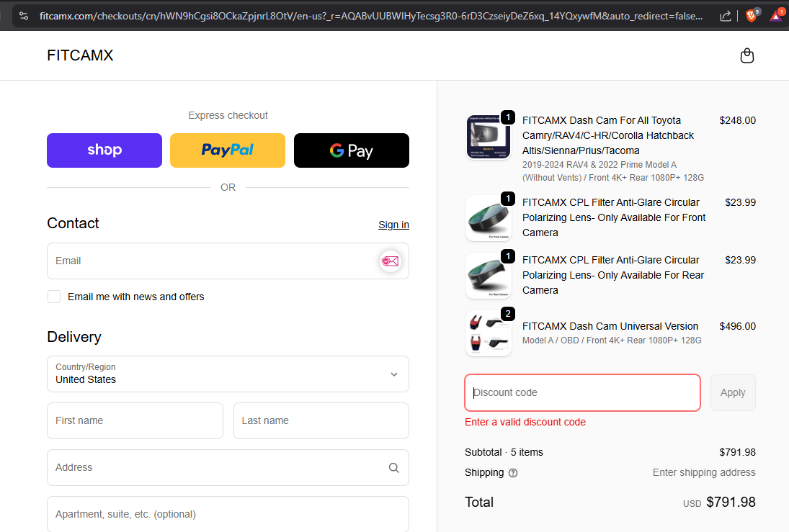Focus the Apartment, suite optional field
The image size is (789, 532).
[x=228, y=514]
